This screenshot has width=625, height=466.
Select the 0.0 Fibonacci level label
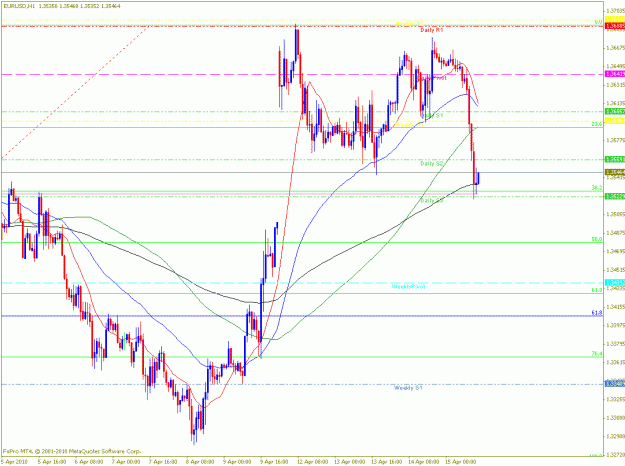click(x=598, y=22)
